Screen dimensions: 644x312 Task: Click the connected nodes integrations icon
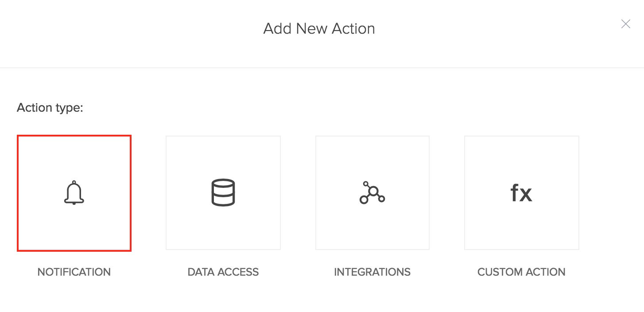click(x=372, y=193)
